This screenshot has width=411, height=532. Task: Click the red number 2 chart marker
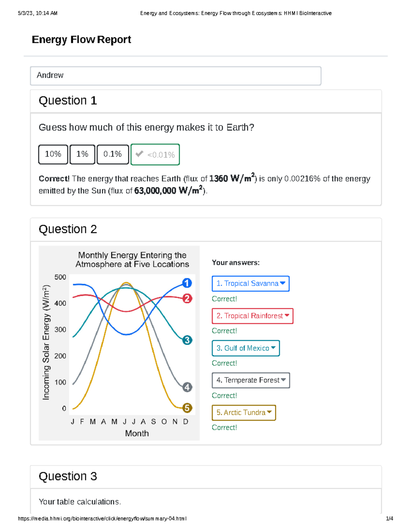[187, 298]
